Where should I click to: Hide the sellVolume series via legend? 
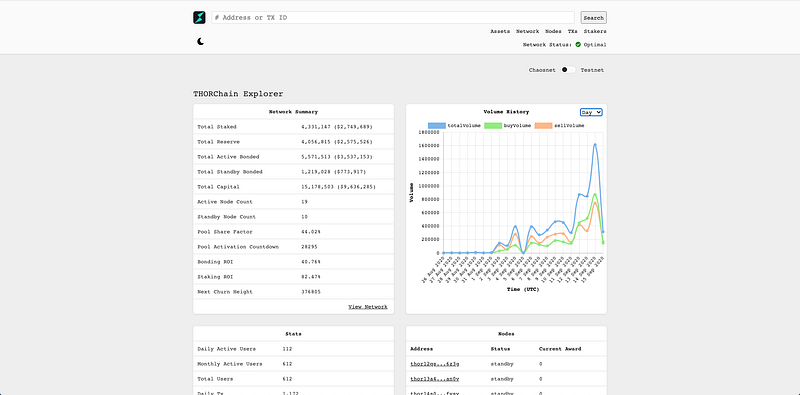click(x=559, y=125)
